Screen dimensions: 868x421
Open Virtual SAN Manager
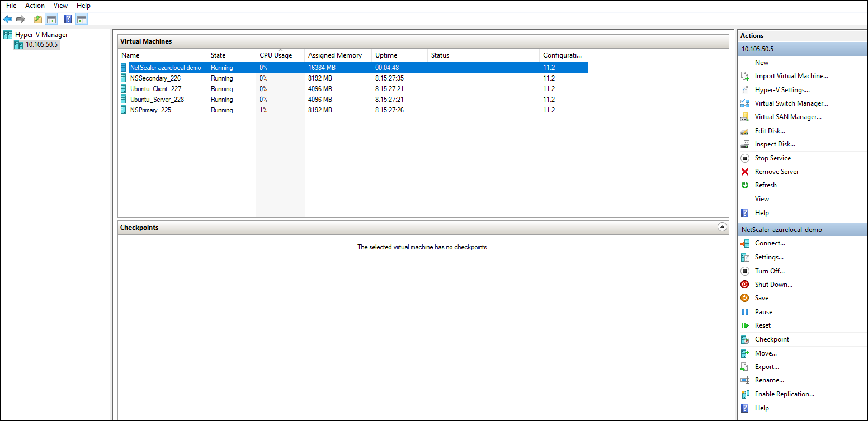787,116
